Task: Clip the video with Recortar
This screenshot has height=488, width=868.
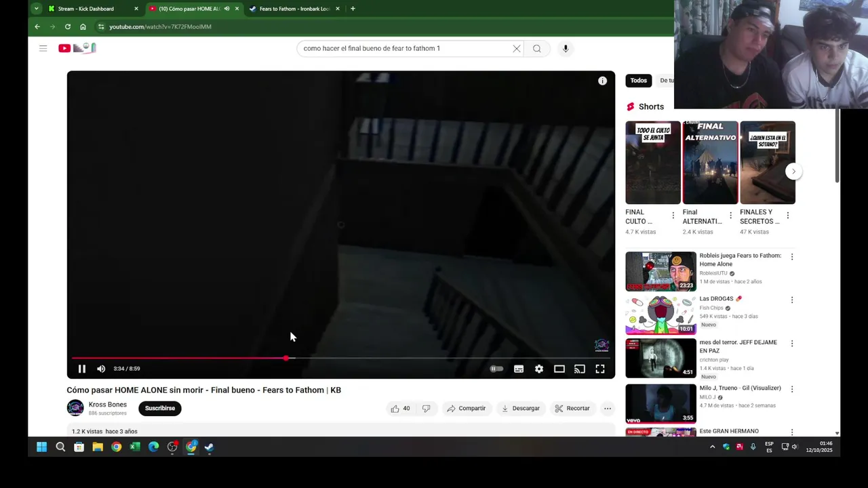Action: coord(572,408)
